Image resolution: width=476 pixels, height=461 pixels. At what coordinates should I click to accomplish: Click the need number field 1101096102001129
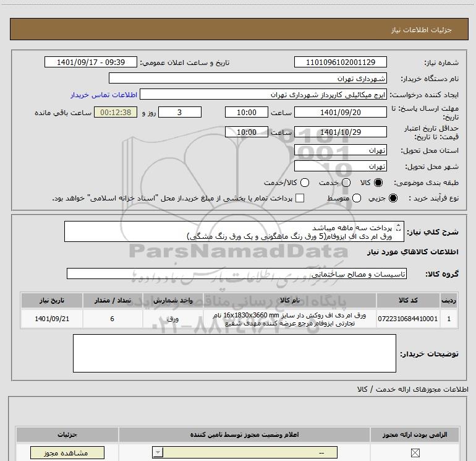point(340,62)
